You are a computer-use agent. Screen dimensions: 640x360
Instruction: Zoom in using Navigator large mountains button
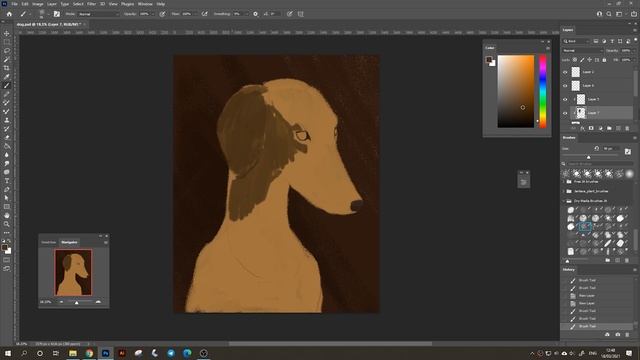98,302
